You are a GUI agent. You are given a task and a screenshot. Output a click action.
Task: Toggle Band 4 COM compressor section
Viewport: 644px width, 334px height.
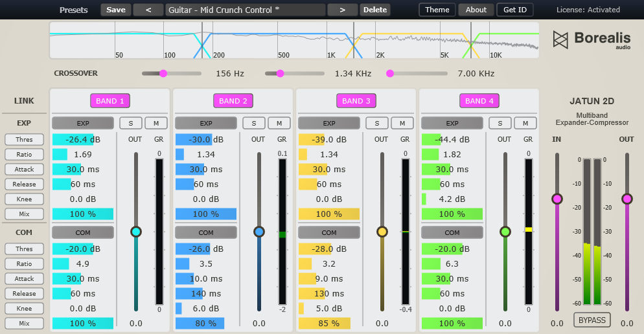(452, 232)
